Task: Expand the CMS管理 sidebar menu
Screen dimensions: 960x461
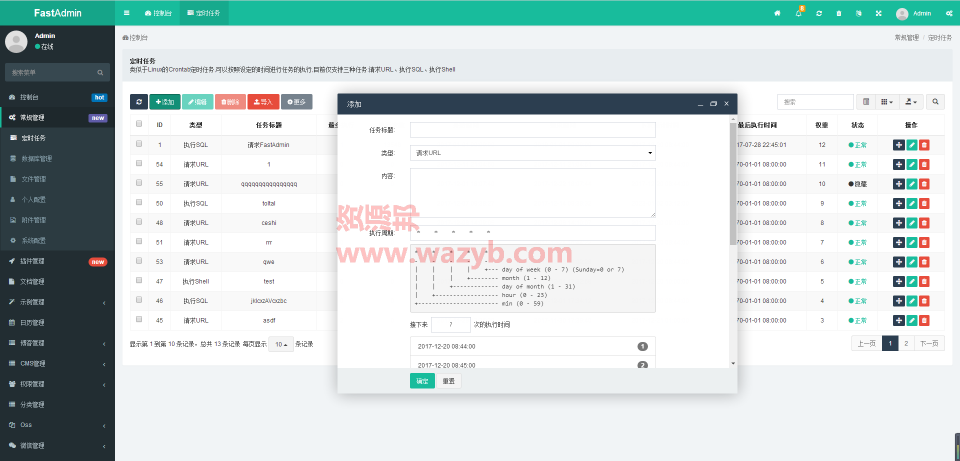Action: click(57, 364)
